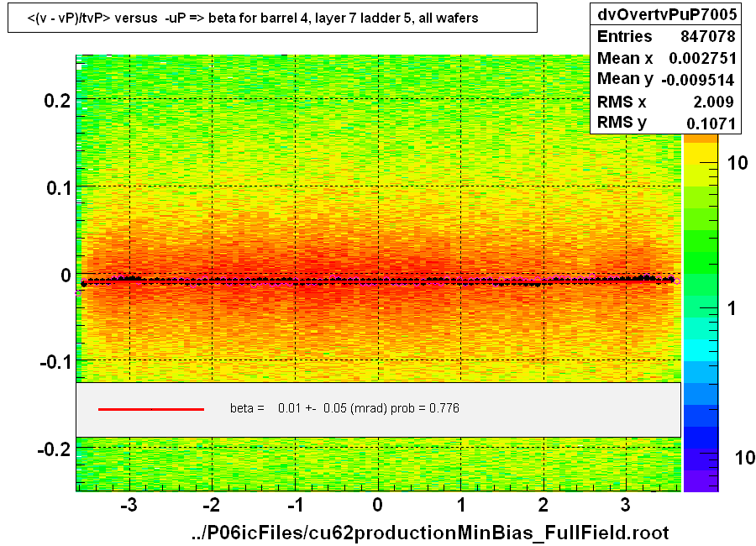Click the y-axis label 0.1
This screenshot has height=546, width=756.
coord(58,187)
